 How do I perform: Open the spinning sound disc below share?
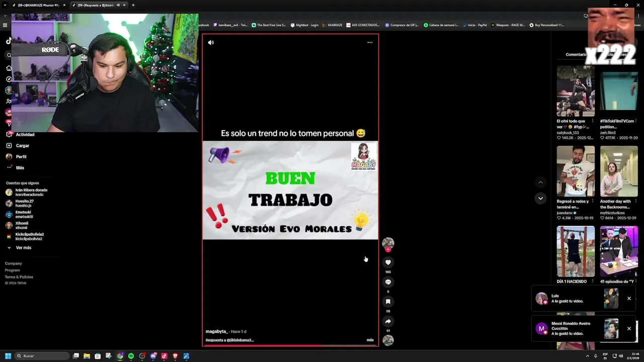click(388, 340)
